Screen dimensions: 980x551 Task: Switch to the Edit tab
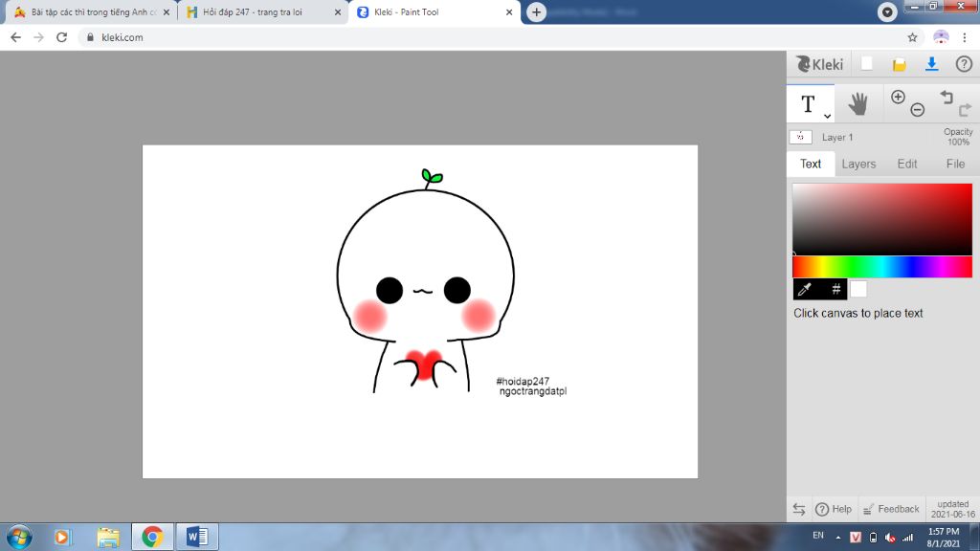(x=907, y=164)
